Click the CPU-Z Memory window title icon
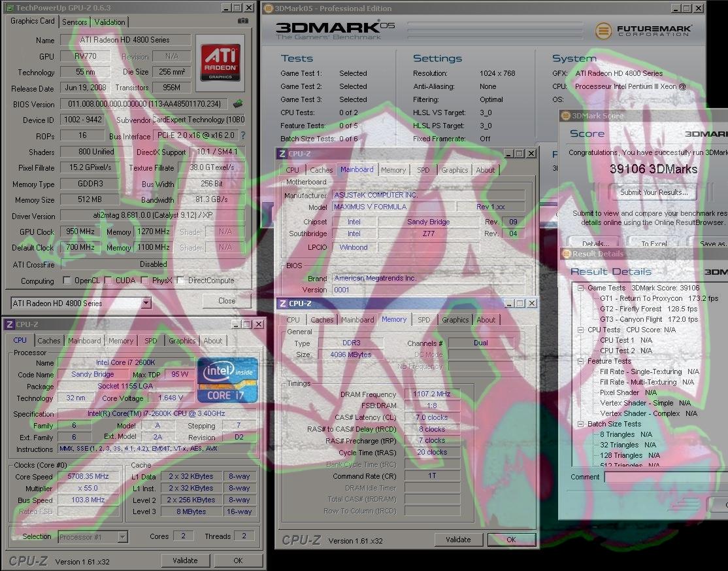728x571 pixels. 282,303
